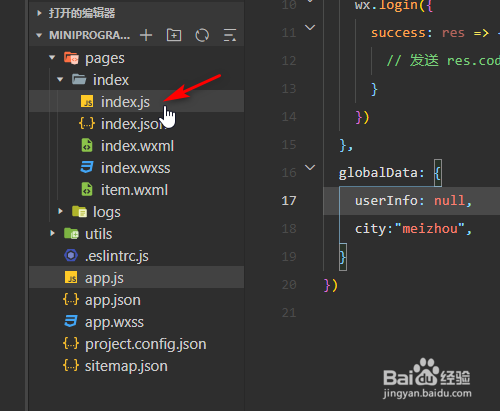Collapse the pages folder arrow

coord(52,58)
